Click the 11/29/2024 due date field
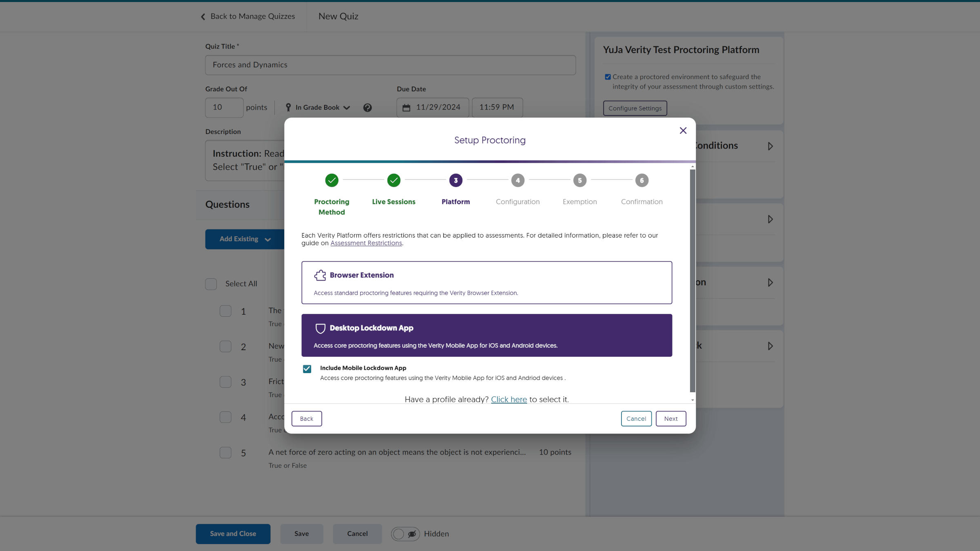 click(x=433, y=107)
